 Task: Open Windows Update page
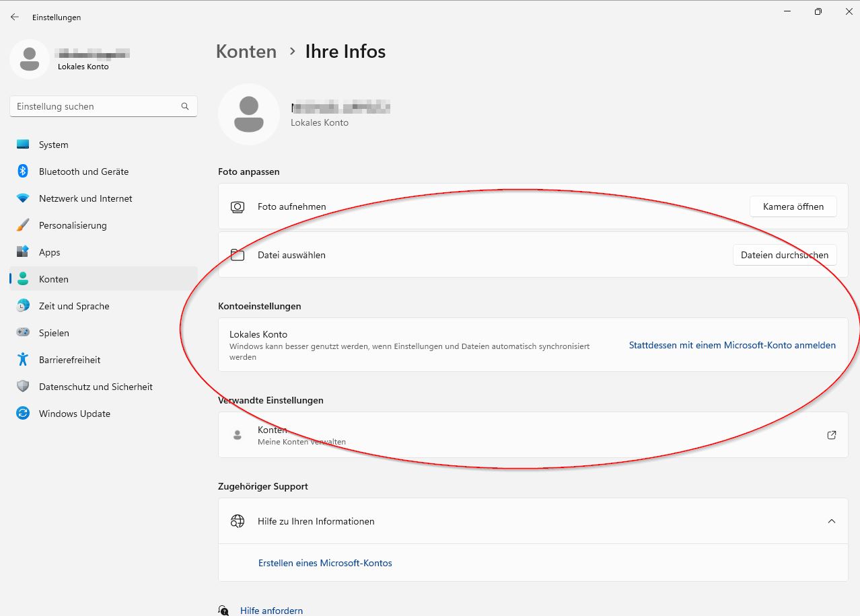coord(104,414)
